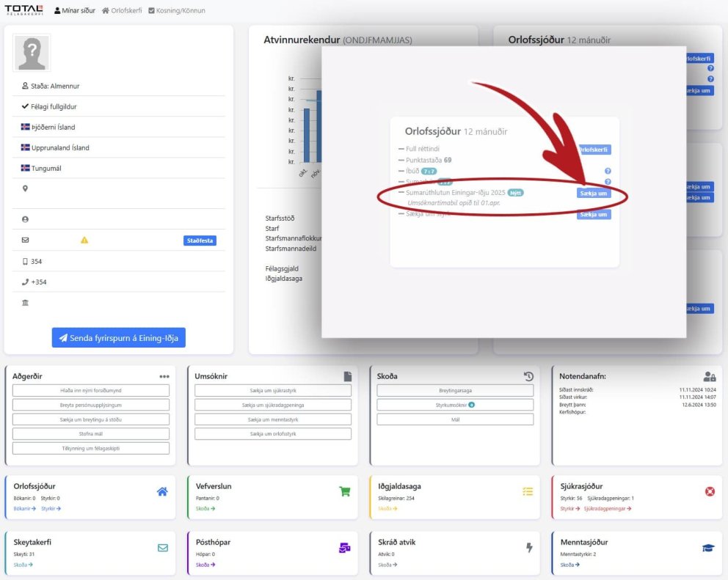Image resolution: width=728 pixels, height=580 pixels.
Task: Click the Pósthópar purple messages icon
Action: 344,548
